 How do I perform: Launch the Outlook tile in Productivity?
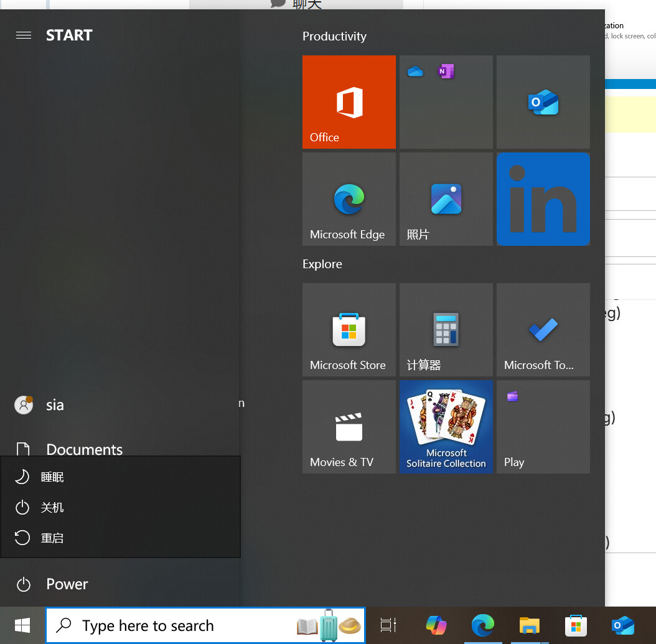543,101
